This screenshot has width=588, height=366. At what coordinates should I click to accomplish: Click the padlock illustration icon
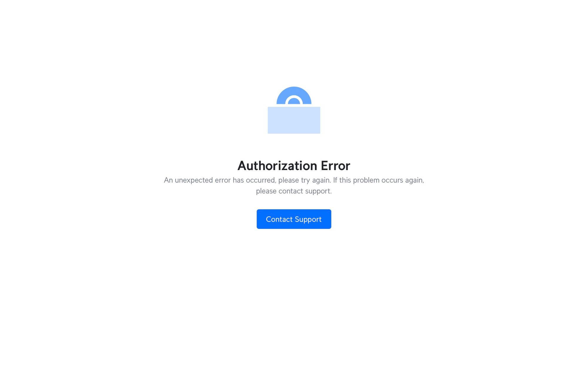pyautogui.click(x=294, y=110)
